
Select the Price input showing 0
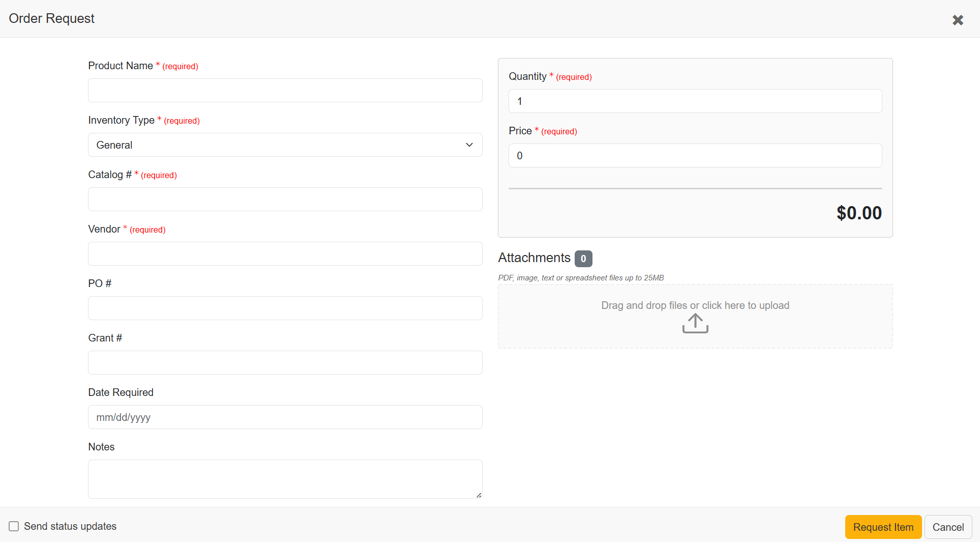695,155
